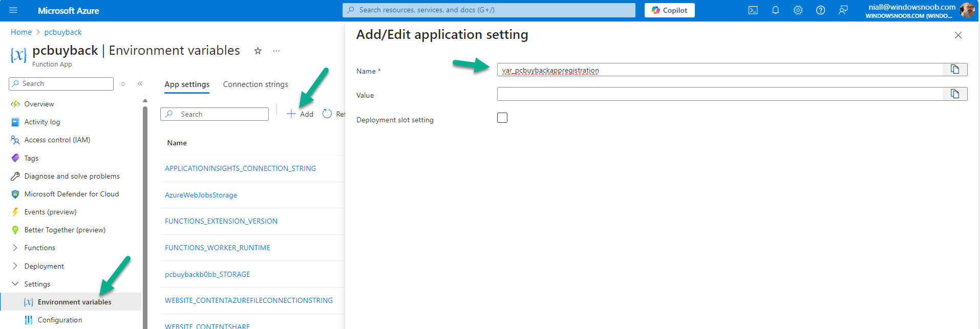Click the Refresh icon next to Add
The height and width of the screenshot is (329, 980).
click(327, 114)
